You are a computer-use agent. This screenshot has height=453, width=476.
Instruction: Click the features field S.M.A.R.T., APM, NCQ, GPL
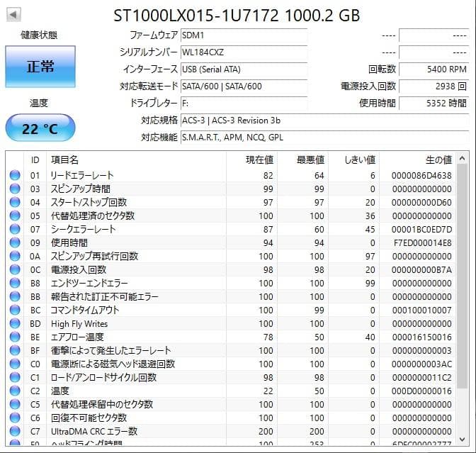point(325,138)
